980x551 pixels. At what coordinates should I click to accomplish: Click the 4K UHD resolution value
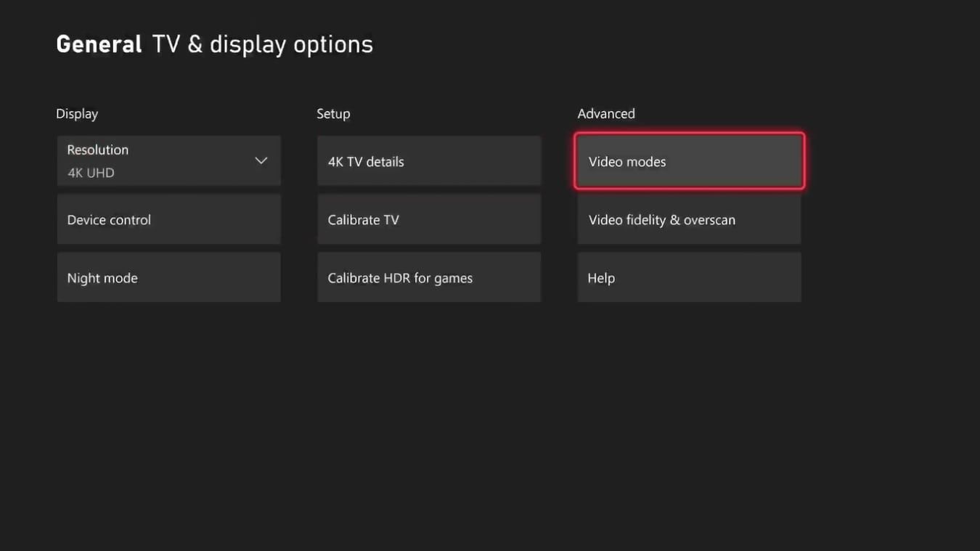click(91, 173)
